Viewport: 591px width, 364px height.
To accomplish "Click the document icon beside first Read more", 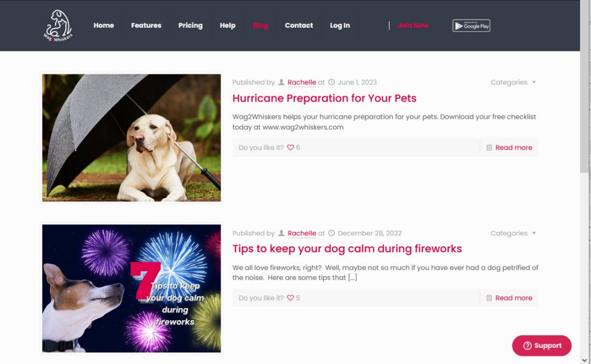I will coord(489,147).
